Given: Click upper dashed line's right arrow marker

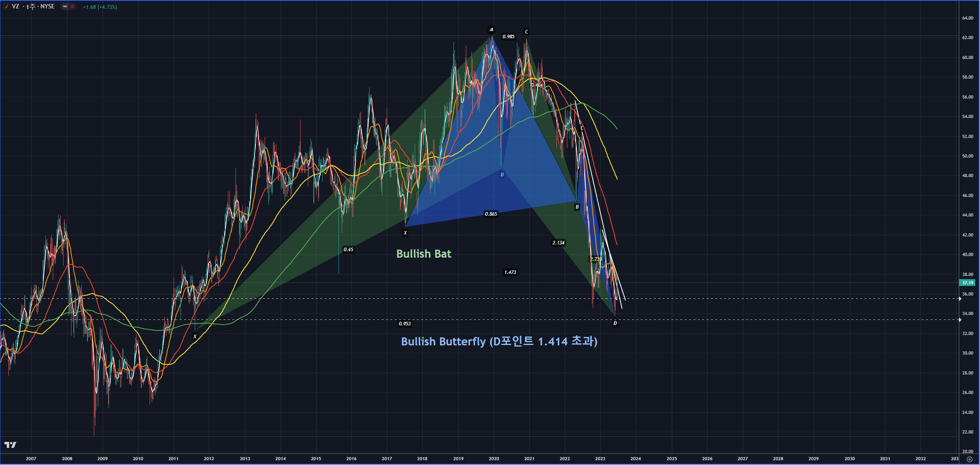Looking at the screenshot, I should click(960, 299).
